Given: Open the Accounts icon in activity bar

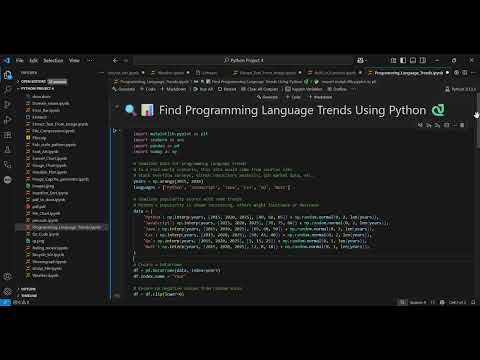Looking at the screenshot, I should 8,277.
